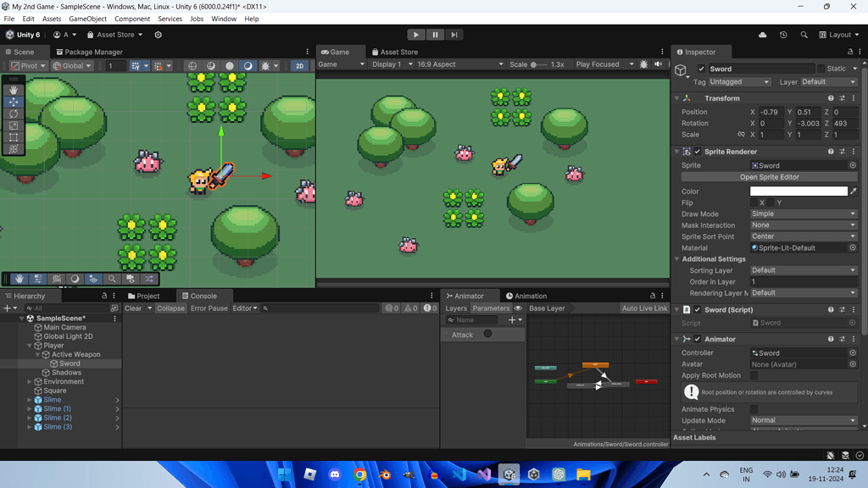Open the Component menu

coord(131,19)
